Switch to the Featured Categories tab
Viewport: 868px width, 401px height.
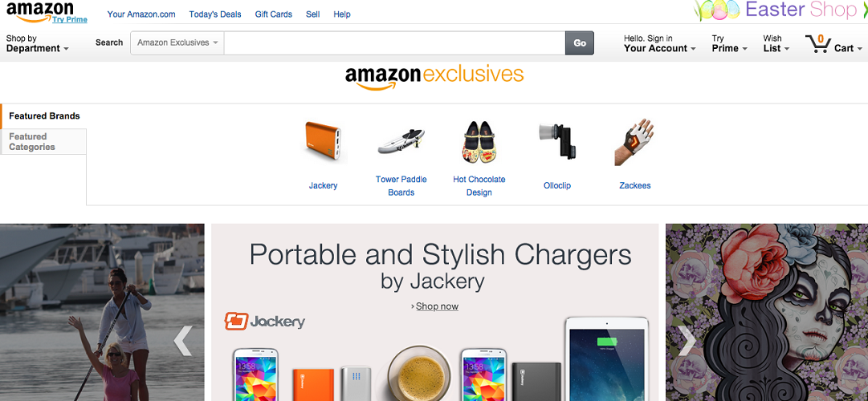point(43,142)
